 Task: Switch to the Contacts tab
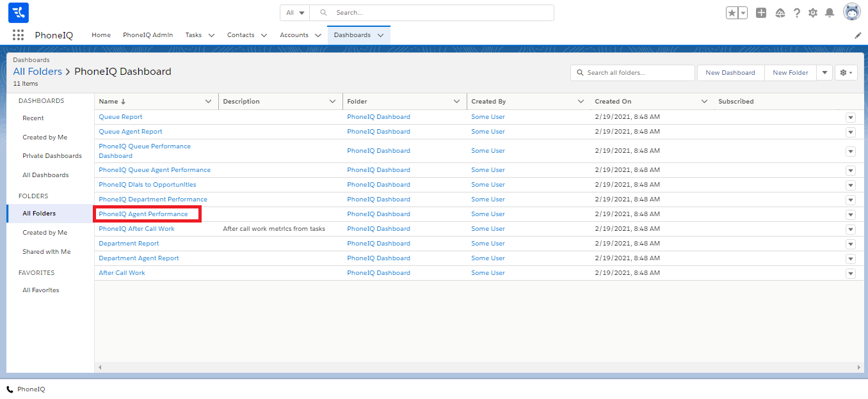(241, 35)
